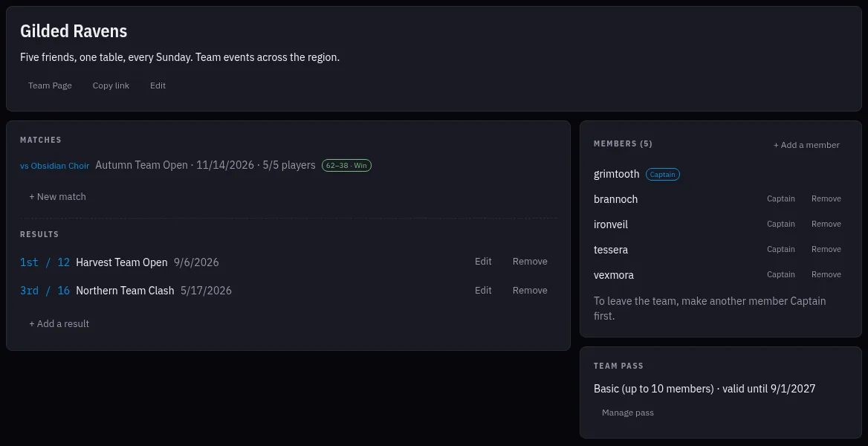Make ironveil the Captain

(781, 224)
